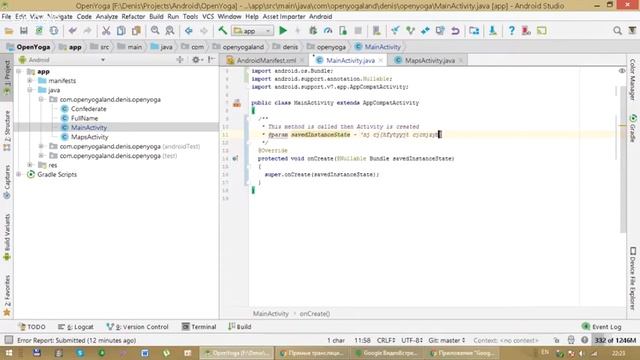Open the Git: master branch popup
The width and height of the screenshot is (640, 360).
click(x=447, y=340)
